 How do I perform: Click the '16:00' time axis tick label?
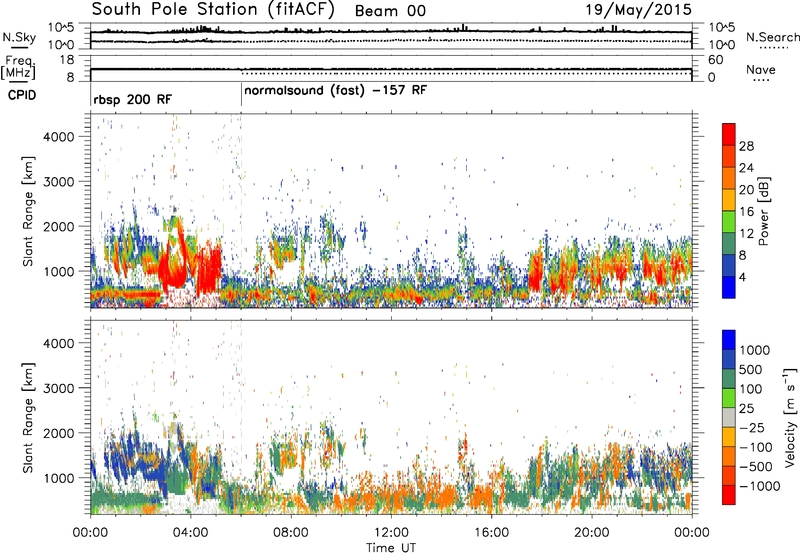tap(491, 533)
